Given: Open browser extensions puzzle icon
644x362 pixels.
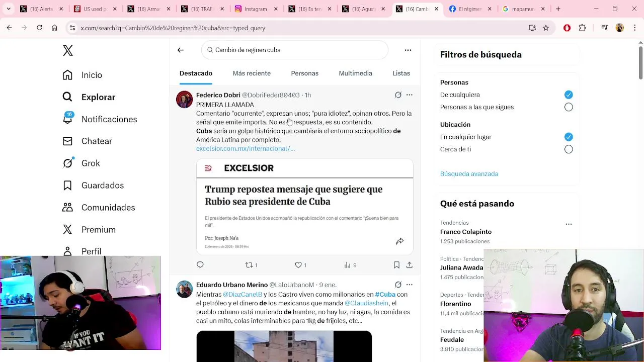Looking at the screenshot, I should click(x=583, y=28).
